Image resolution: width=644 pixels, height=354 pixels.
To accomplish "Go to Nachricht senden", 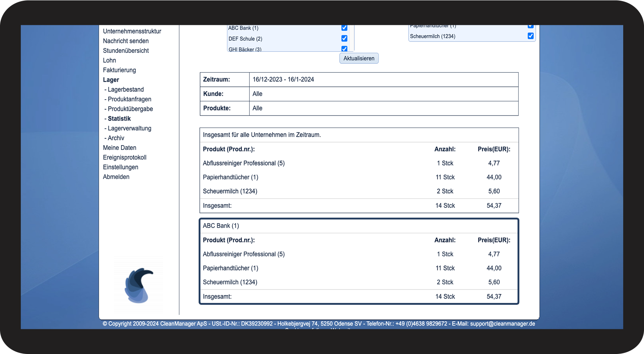I will tap(126, 41).
